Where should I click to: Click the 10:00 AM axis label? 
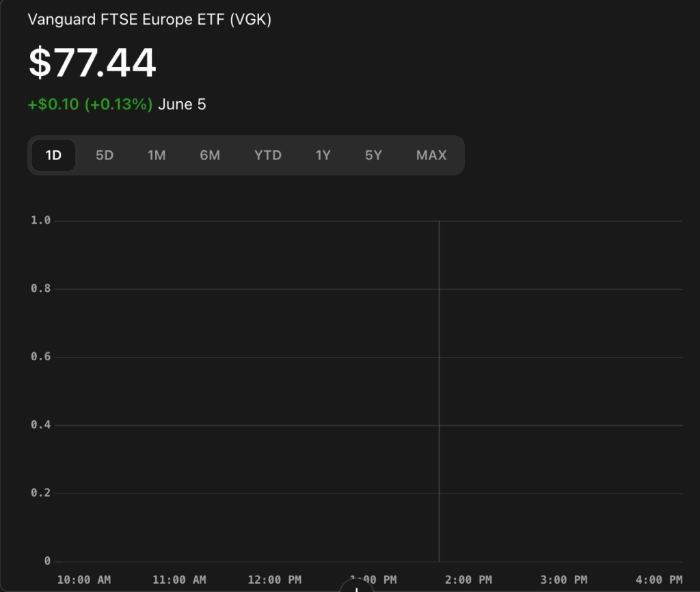[x=84, y=580]
